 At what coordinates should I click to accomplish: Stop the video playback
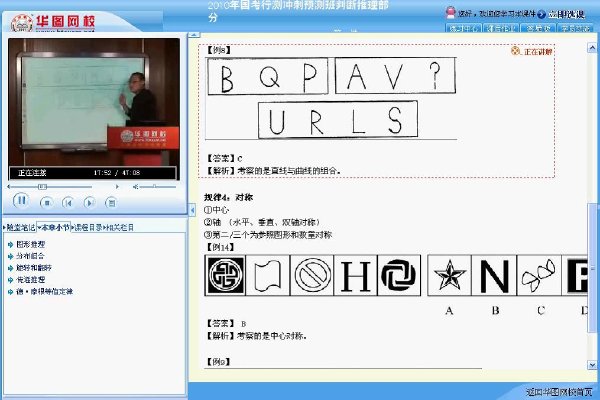[x=47, y=202]
